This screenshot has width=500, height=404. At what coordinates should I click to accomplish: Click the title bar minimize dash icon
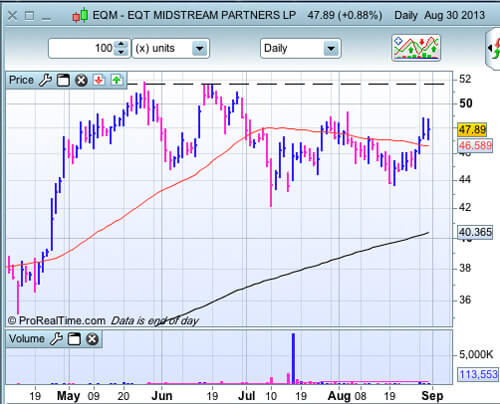click(46, 19)
